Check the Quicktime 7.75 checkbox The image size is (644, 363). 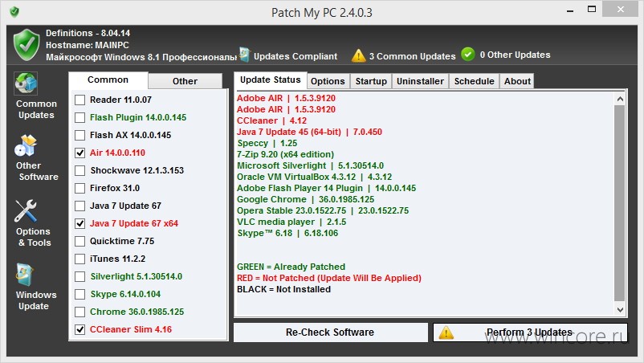pos(80,241)
